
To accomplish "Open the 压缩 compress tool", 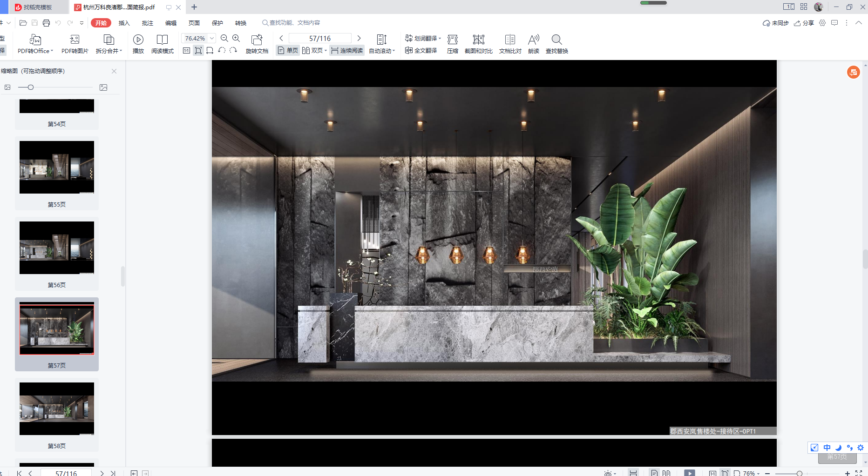I will click(453, 44).
